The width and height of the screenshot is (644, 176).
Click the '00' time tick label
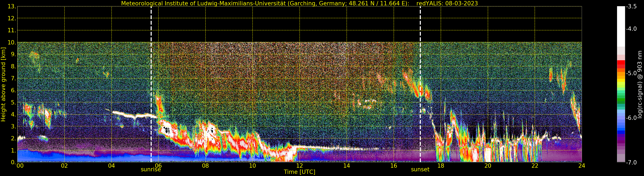[x=20, y=166]
